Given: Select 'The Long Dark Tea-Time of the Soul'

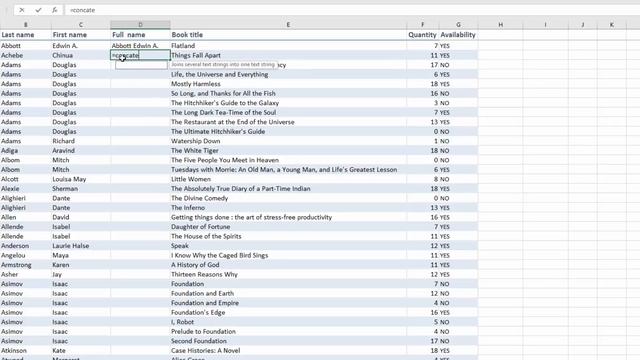Looking at the screenshot, I should point(288,112).
